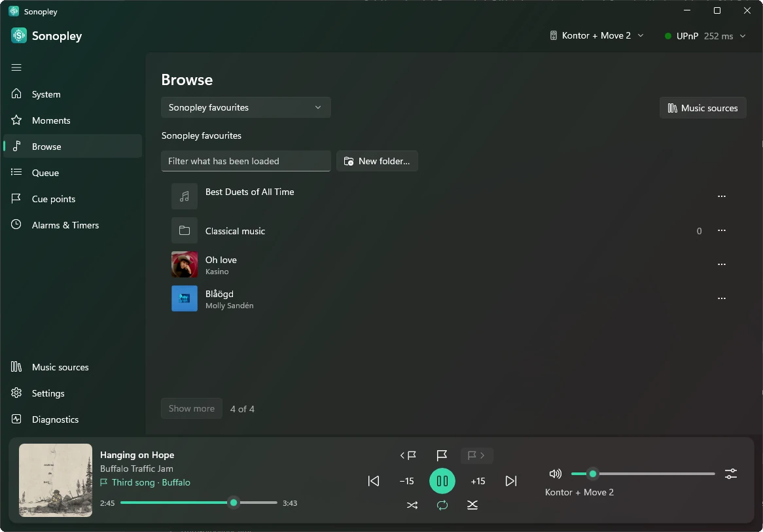Open more options for Oh love
The height and width of the screenshot is (532, 763).
722,264
